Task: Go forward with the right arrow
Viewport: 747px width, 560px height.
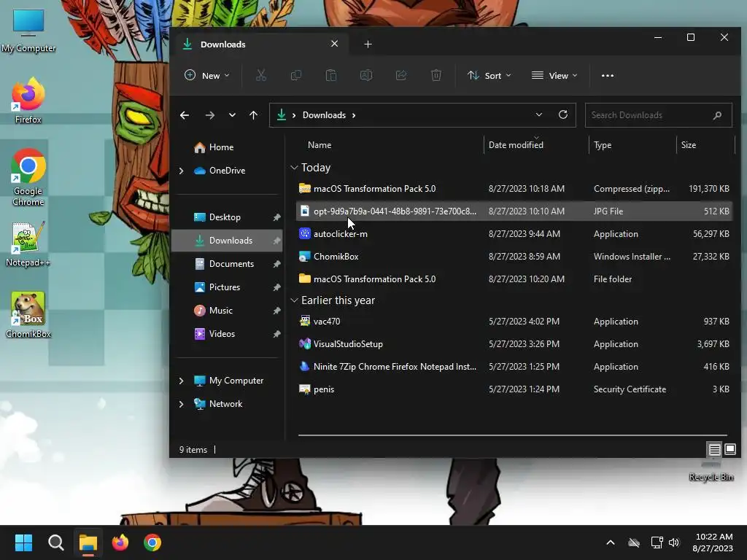Action: pyautogui.click(x=209, y=115)
